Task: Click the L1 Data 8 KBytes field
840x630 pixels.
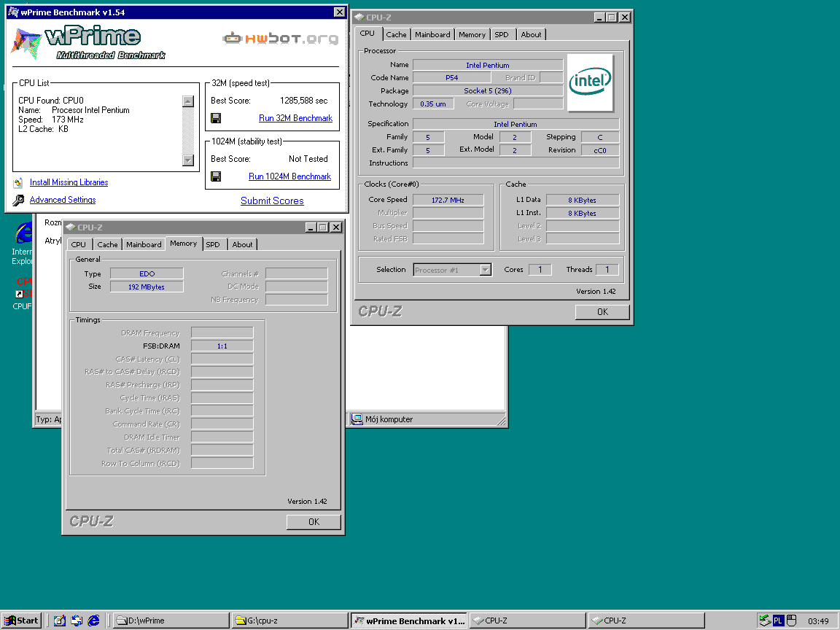Action: [583, 200]
